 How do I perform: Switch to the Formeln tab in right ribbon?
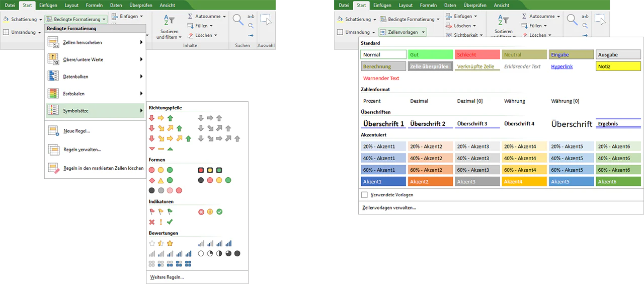(x=428, y=5)
